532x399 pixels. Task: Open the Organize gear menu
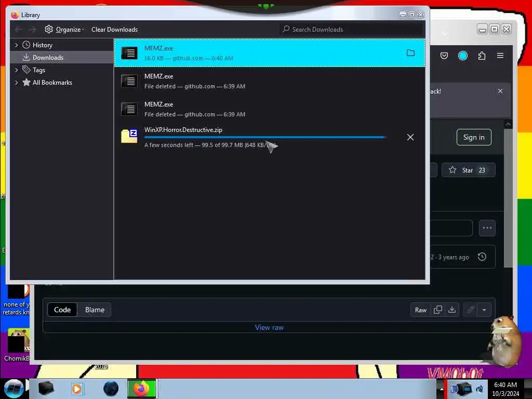[x=64, y=30]
